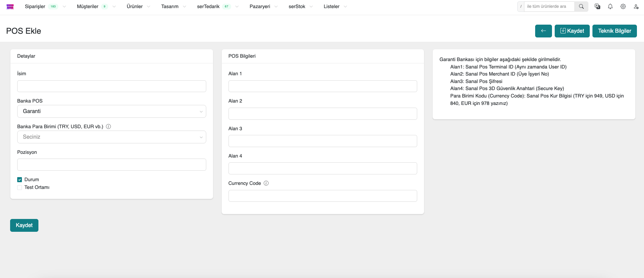Open the Pazaryeri menu
Image resolution: width=644 pixels, height=278 pixels.
pos(260,6)
